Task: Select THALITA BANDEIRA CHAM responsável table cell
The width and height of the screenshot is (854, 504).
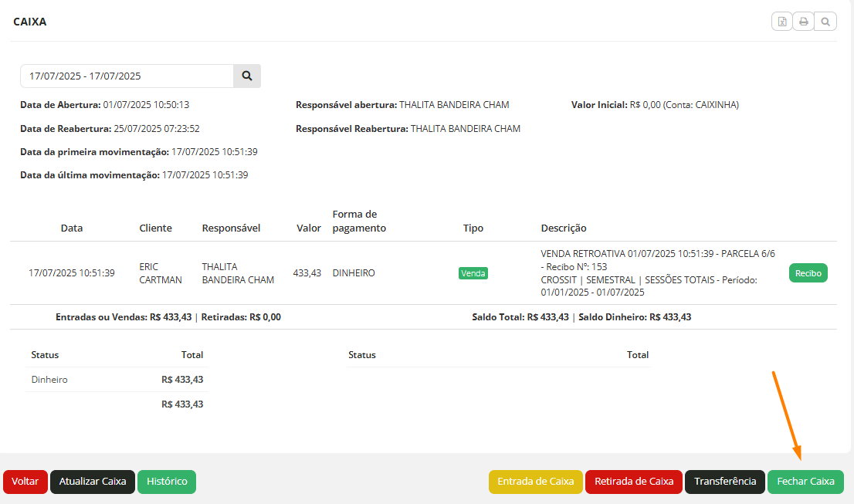Action: [238, 273]
